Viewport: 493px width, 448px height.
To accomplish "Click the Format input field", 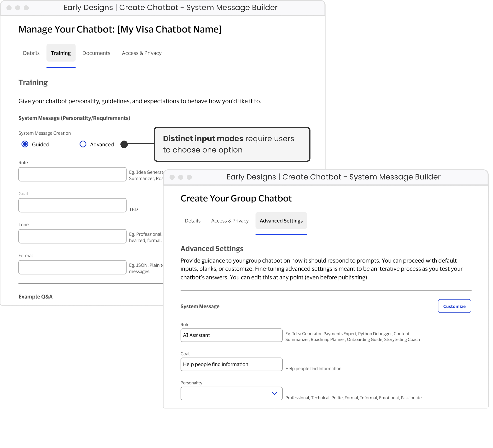I will [x=72, y=267].
